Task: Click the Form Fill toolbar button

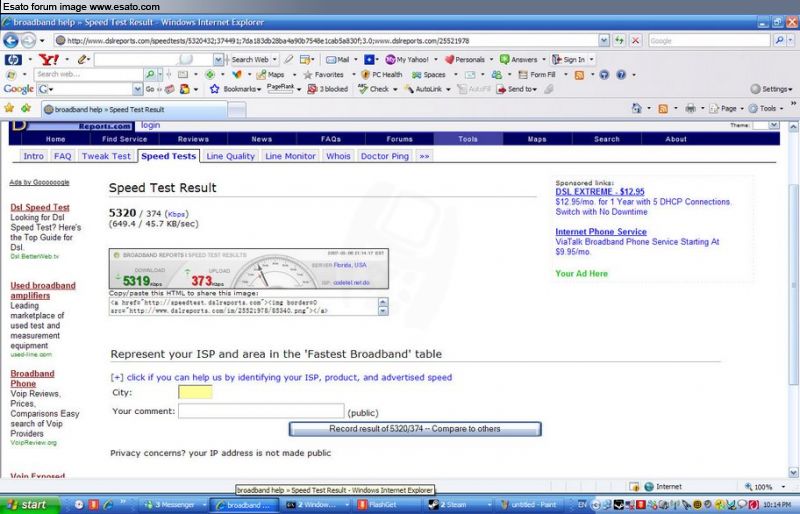Action: pyautogui.click(x=537, y=75)
